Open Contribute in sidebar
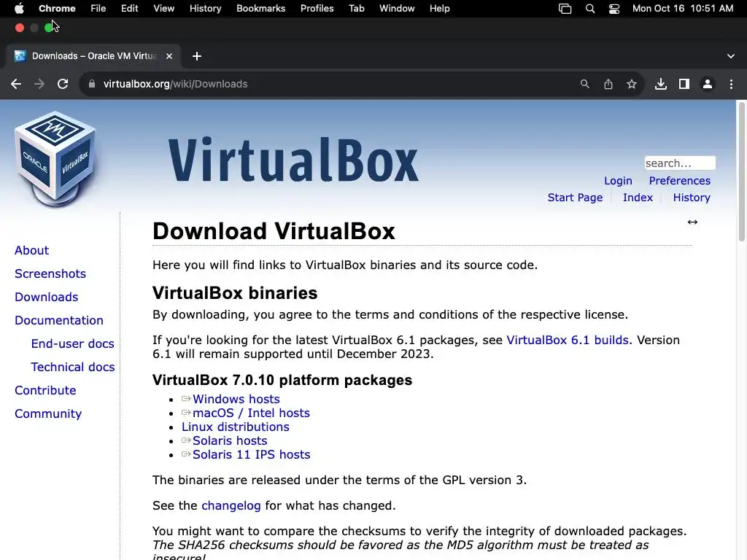 (45, 391)
